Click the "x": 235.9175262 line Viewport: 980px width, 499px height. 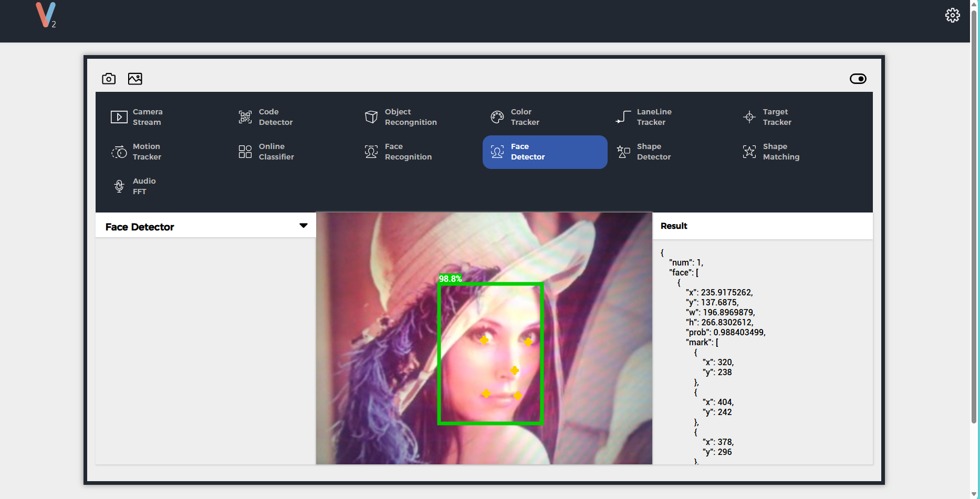720,292
